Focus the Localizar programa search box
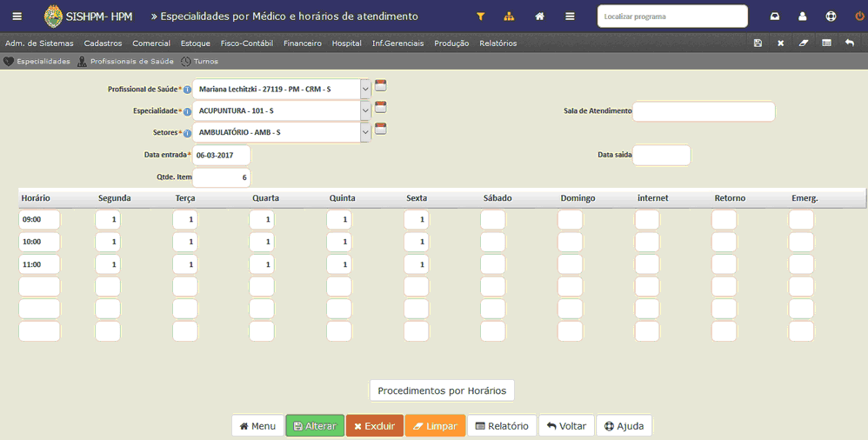The width and height of the screenshot is (868, 440). click(x=672, y=17)
